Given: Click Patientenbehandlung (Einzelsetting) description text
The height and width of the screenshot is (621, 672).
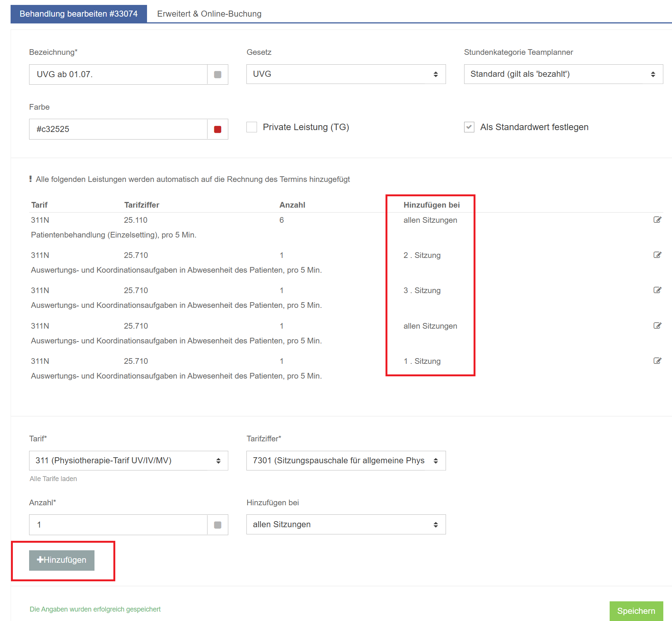Looking at the screenshot, I should tap(114, 235).
